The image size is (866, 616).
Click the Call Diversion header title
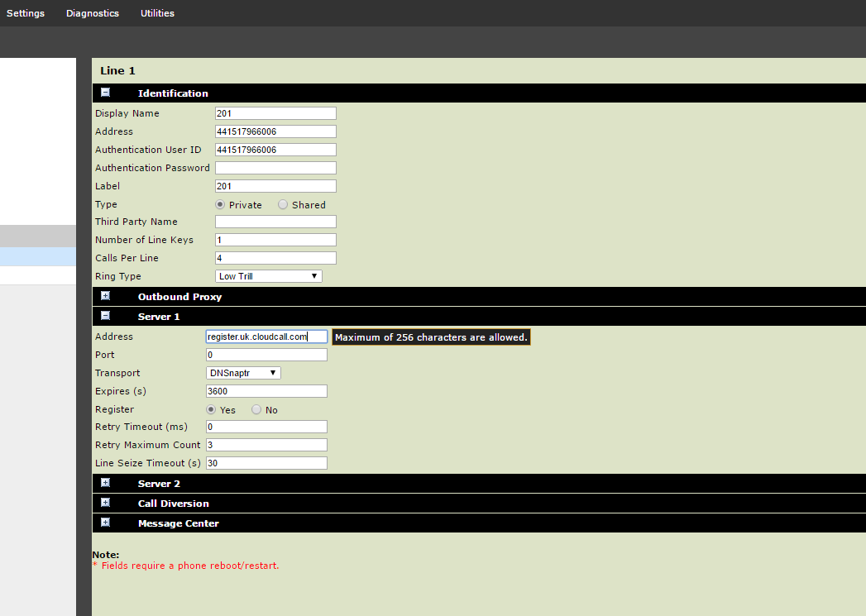tap(174, 504)
